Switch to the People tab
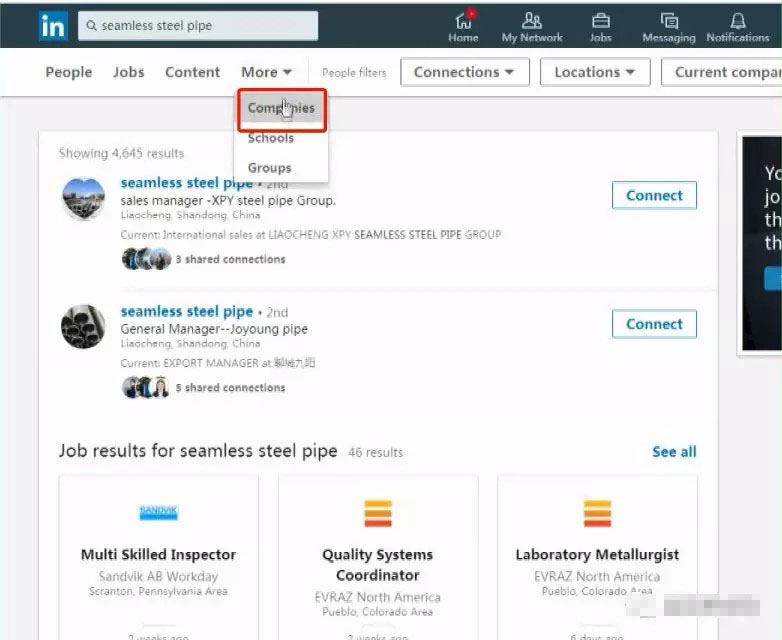This screenshot has height=640, width=782. coord(69,72)
